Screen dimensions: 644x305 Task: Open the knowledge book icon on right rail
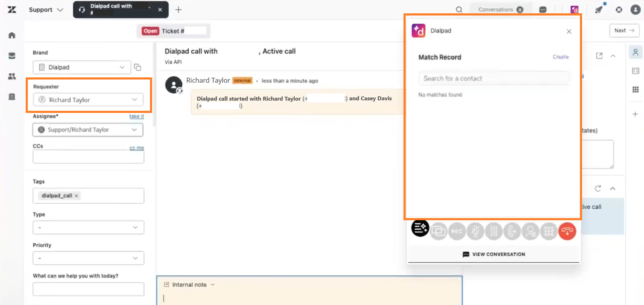point(636,71)
